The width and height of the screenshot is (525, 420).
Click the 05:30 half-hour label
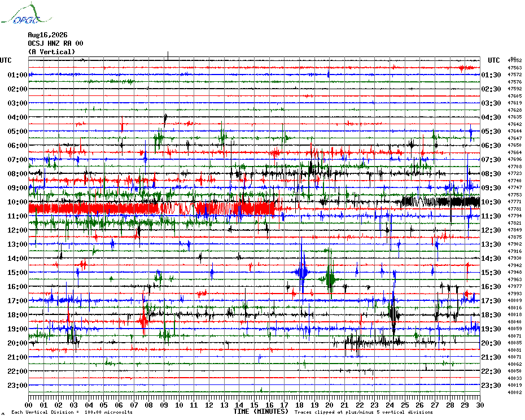click(491, 132)
